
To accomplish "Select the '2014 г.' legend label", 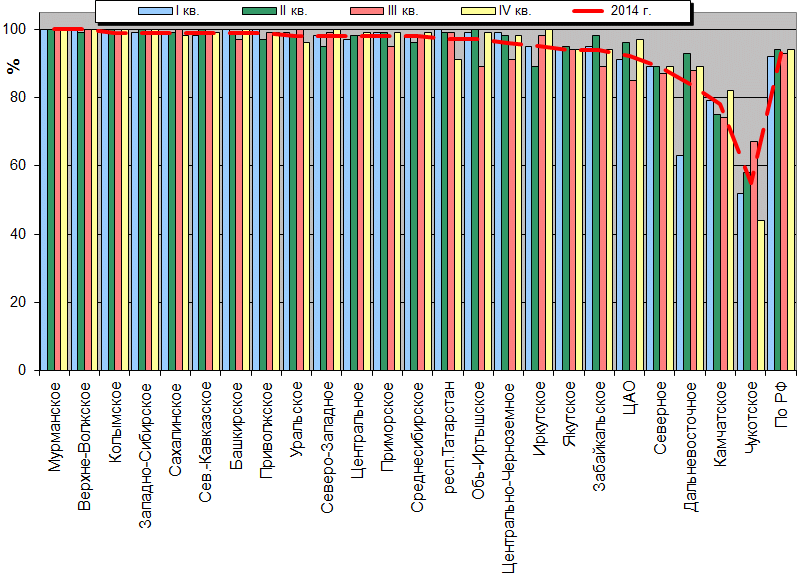I will 631,11.
